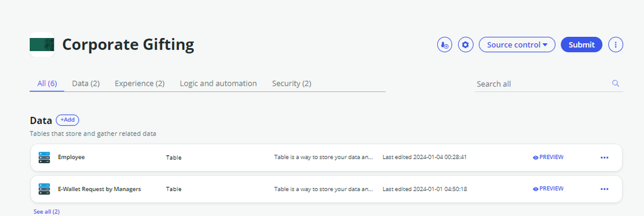Click the +Add data button

point(67,120)
